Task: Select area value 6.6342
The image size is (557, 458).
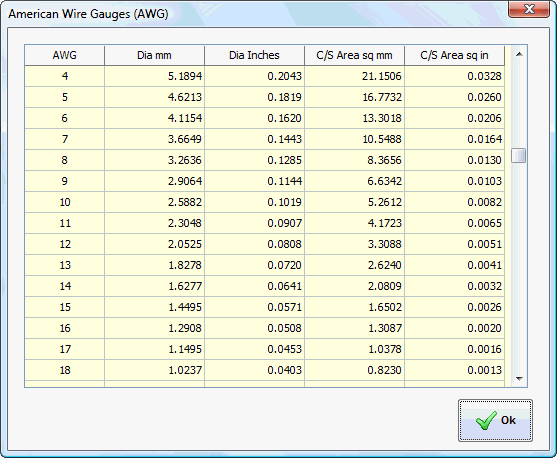Action: pyautogui.click(x=355, y=181)
